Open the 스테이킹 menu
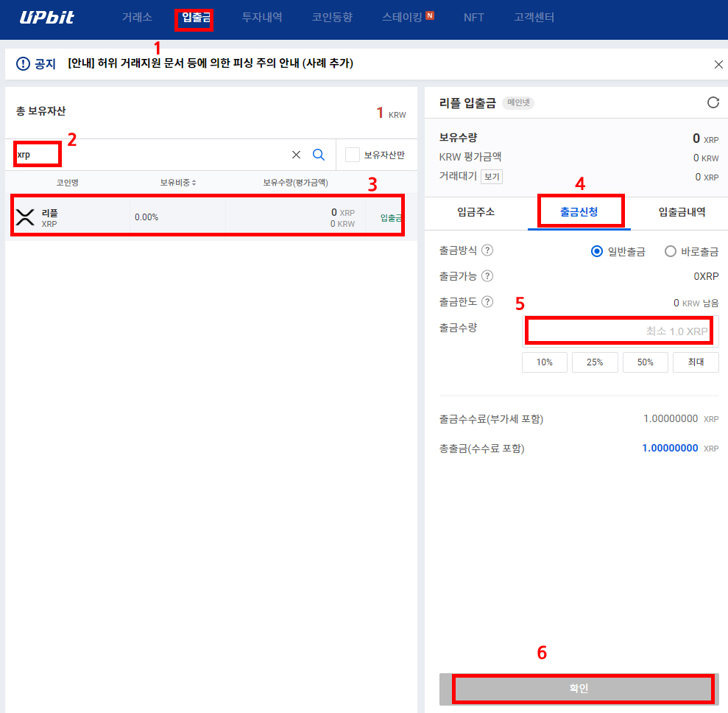The height and width of the screenshot is (713, 728). pyautogui.click(x=402, y=17)
